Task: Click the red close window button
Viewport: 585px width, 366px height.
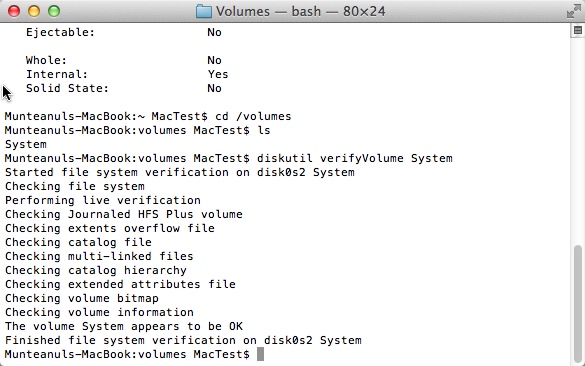Action: [14, 11]
